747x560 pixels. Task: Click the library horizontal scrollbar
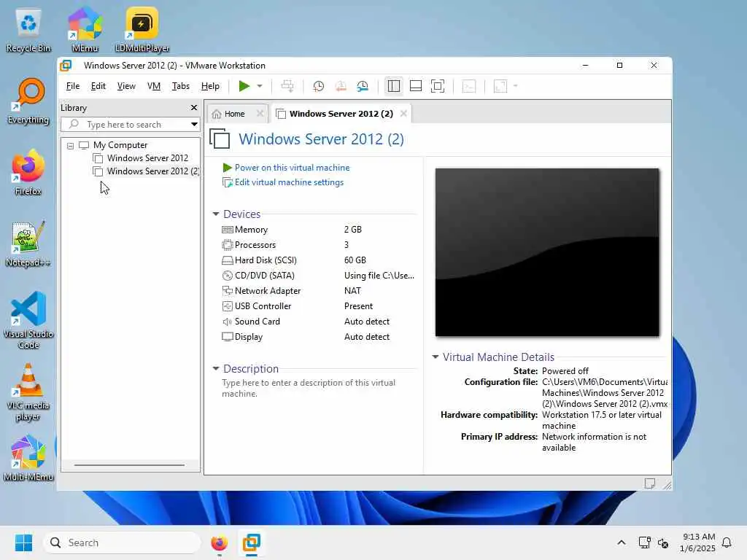[x=129, y=464]
